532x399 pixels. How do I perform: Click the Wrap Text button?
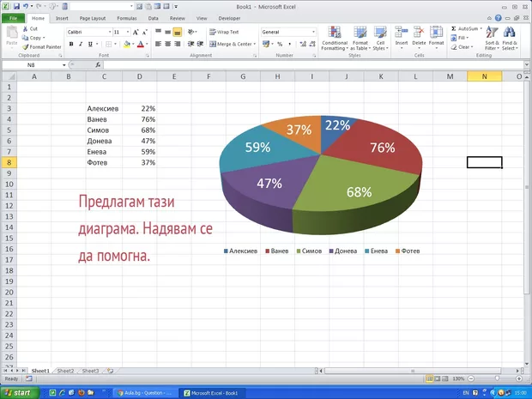click(x=224, y=32)
